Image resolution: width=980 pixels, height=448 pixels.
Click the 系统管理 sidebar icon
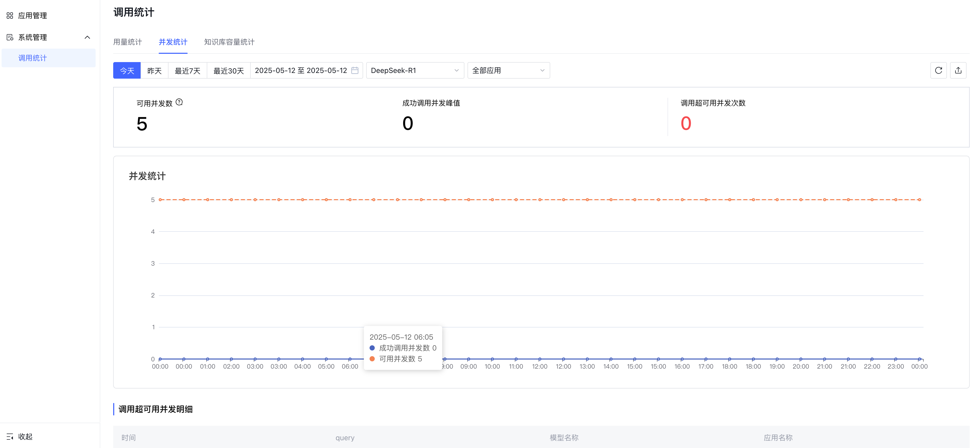point(10,37)
